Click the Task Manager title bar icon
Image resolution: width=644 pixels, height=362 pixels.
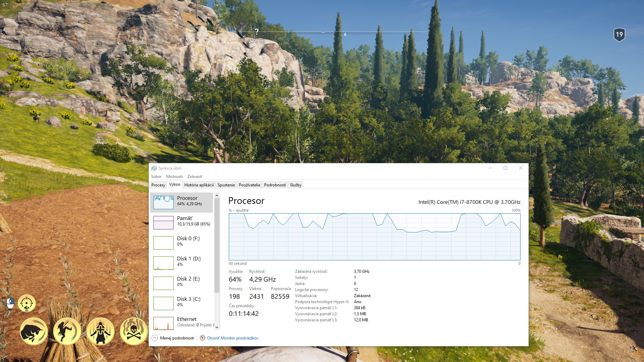coord(154,168)
